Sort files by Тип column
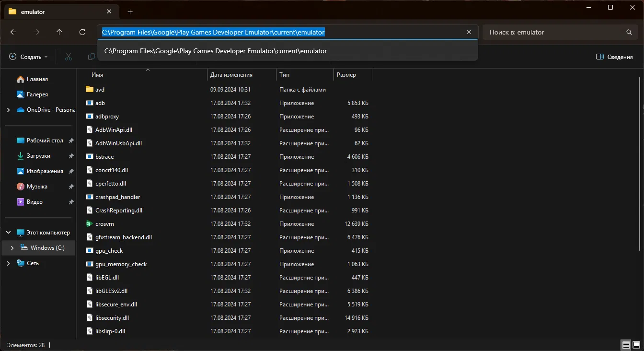The width and height of the screenshot is (644, 351). (x=285, y=75)
